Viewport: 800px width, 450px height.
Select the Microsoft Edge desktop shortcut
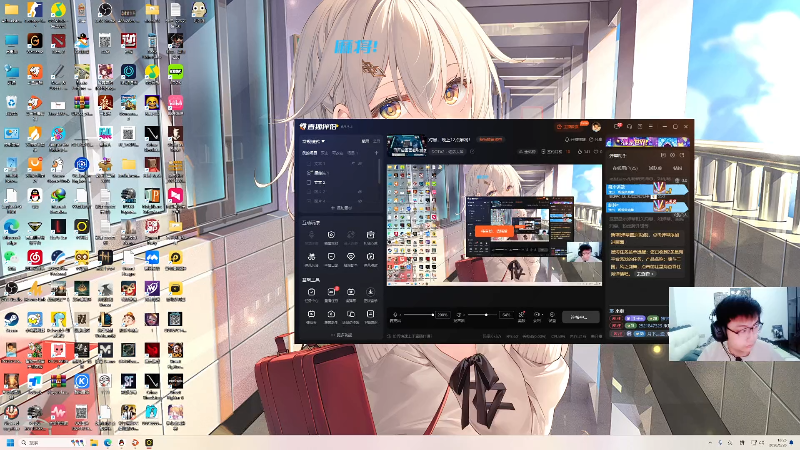point(11,227)
